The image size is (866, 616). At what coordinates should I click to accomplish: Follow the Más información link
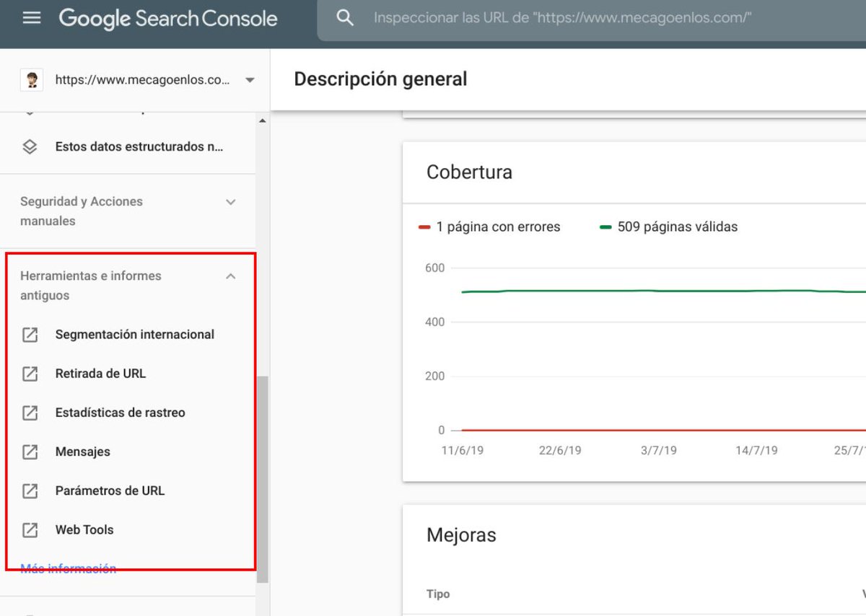(x=69, y=568)
